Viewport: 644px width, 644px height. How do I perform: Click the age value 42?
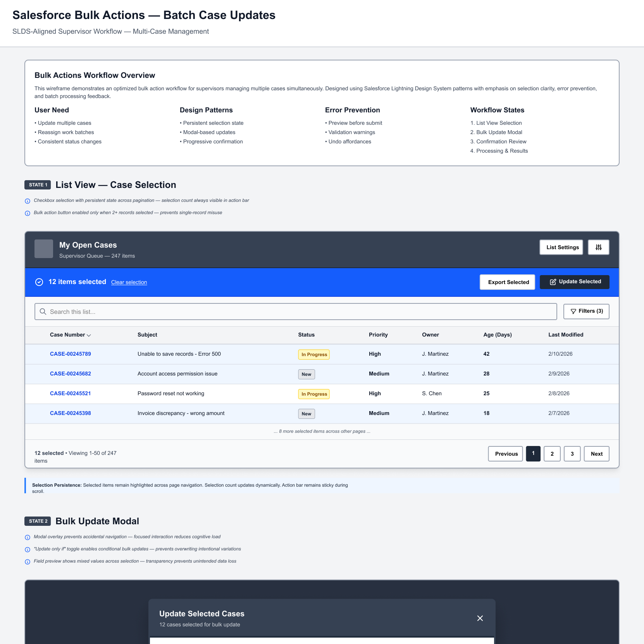click(x=486, y=354)
